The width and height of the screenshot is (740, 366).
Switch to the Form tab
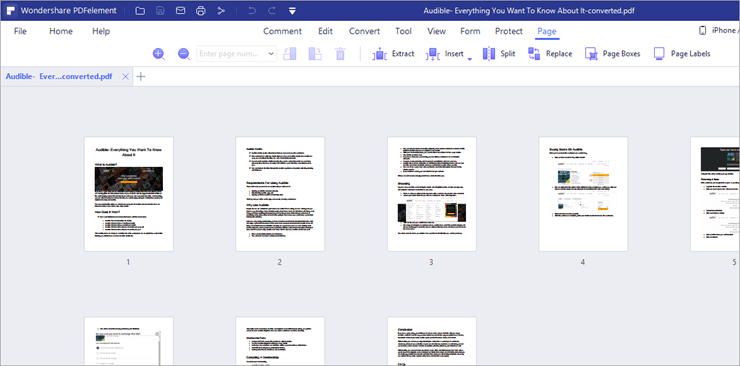pos(470,31)
